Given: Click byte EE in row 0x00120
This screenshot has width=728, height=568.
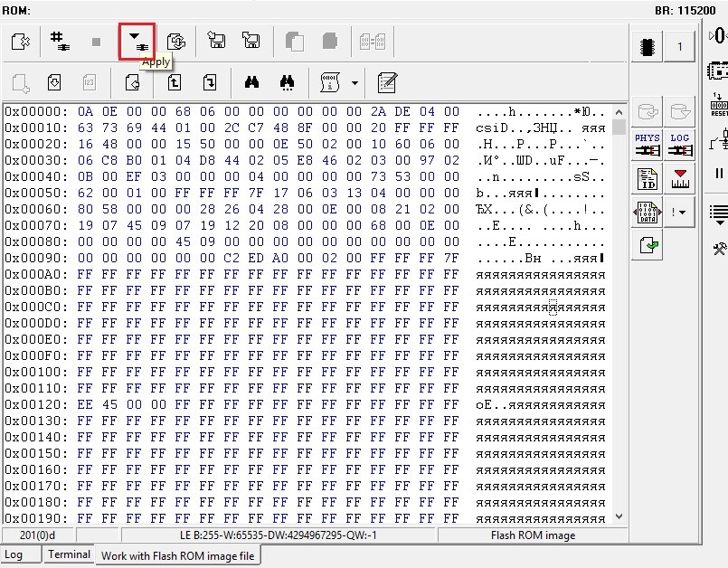Looking at the screenshot, I should click(85, 404).
